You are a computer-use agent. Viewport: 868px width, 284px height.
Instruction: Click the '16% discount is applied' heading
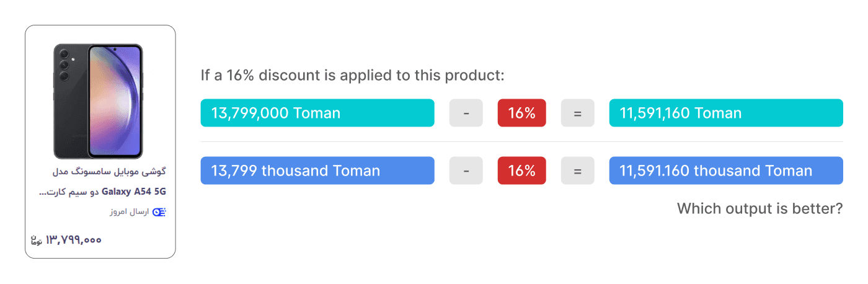[353, 76]
